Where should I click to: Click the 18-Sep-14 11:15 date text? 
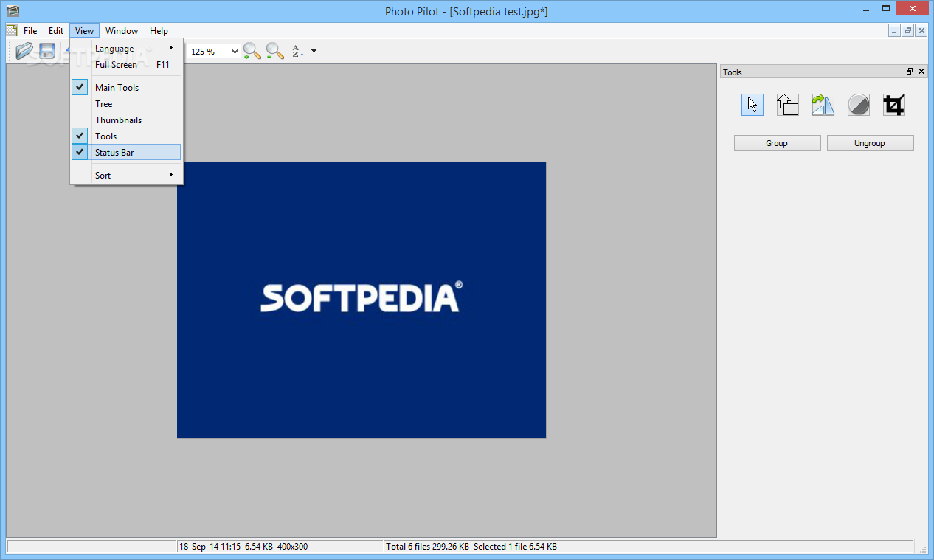(210, 547)
